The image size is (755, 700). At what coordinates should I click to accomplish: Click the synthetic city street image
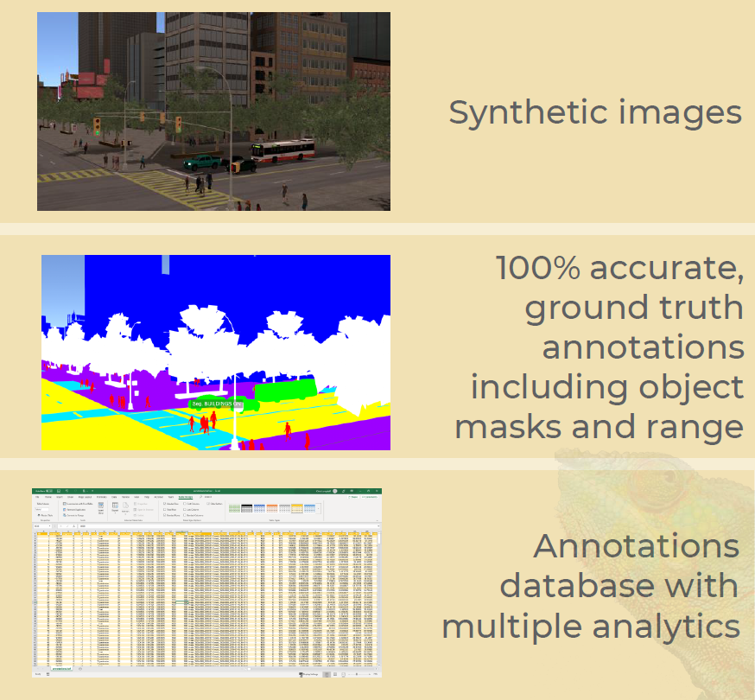coord(213,111)
